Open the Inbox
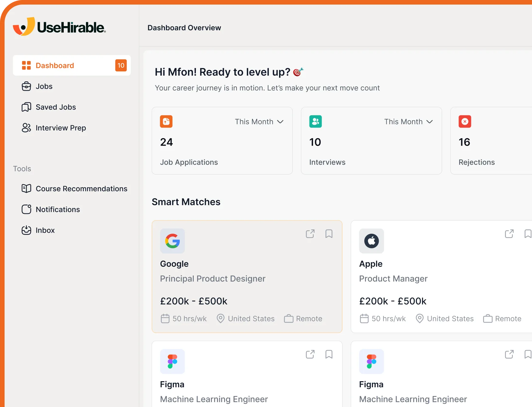532x407 pixels. tap(72, 230)
